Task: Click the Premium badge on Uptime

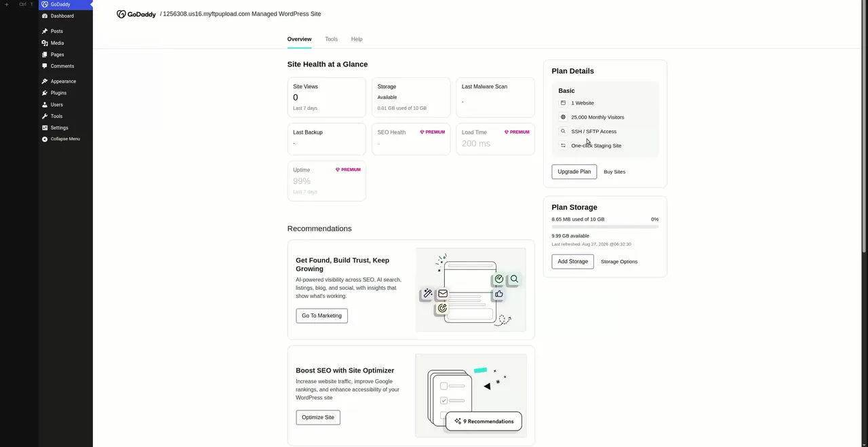Action: (x=348, y=170)
